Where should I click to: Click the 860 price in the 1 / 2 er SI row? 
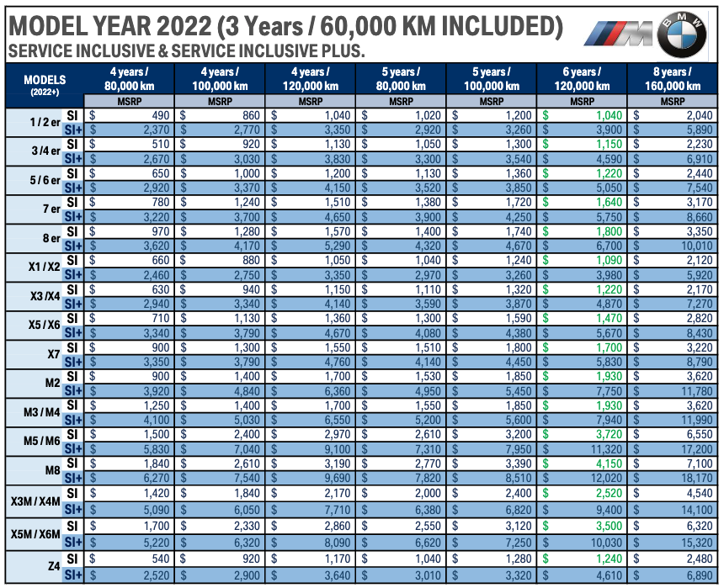tap(251, 115)
